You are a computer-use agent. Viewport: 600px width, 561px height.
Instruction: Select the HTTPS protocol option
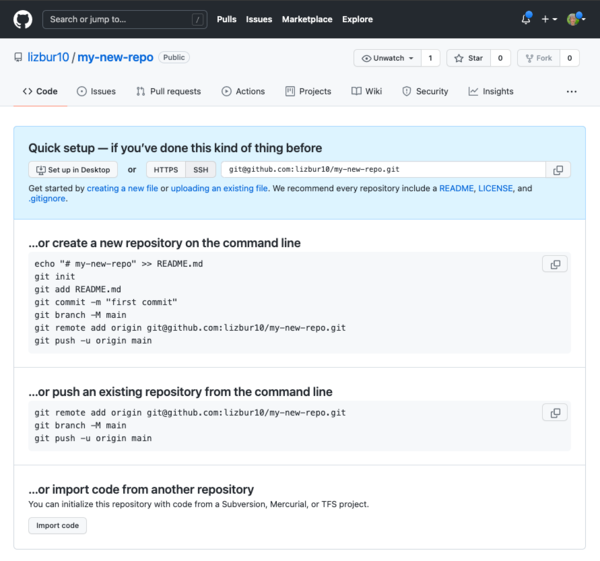pyautogui.click(x=166, y=170)
